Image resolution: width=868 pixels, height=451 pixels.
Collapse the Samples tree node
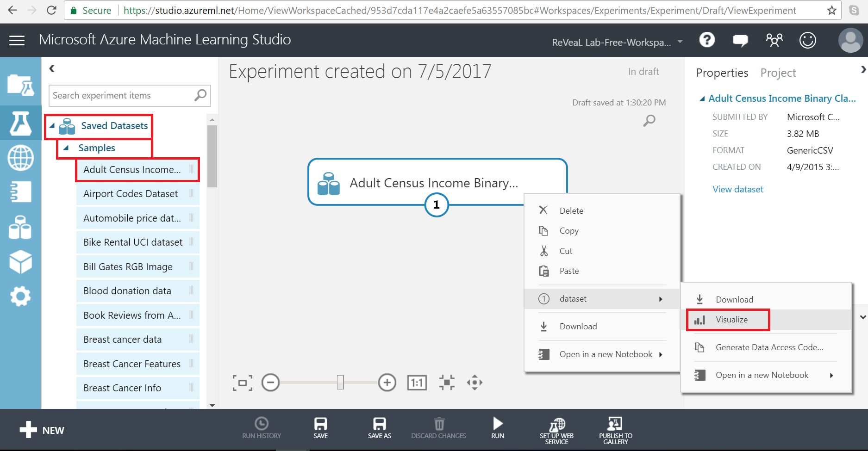pyautogui.click(x=66, y=148)
